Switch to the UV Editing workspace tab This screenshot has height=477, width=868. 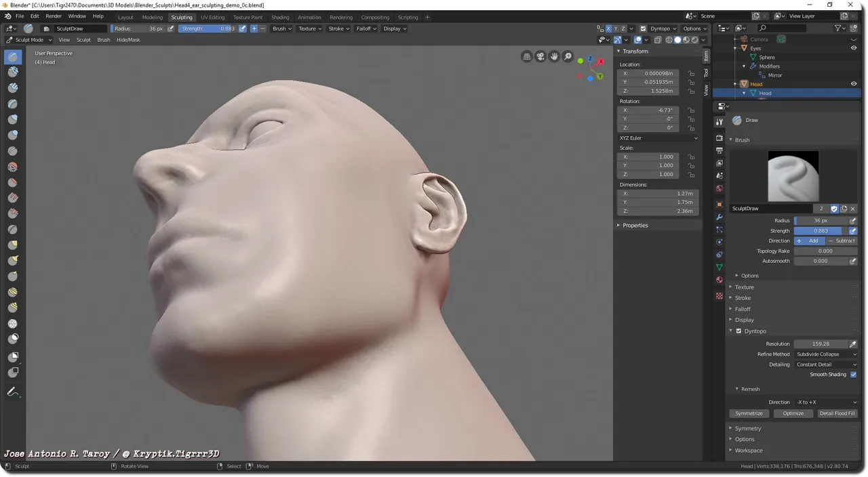click(213, 17)
